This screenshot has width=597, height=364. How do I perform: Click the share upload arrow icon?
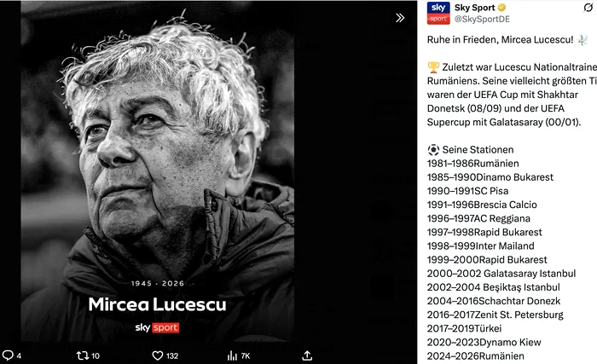[x=307, y=355]
